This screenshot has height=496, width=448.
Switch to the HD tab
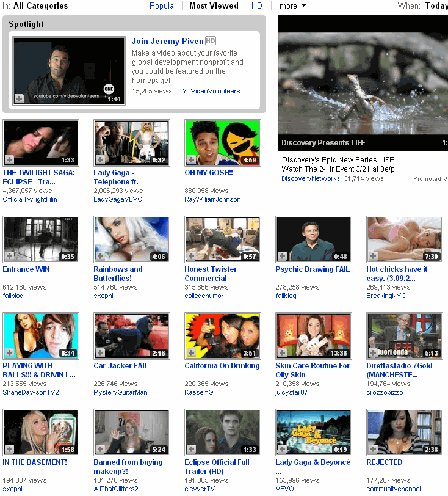(257, 5)
